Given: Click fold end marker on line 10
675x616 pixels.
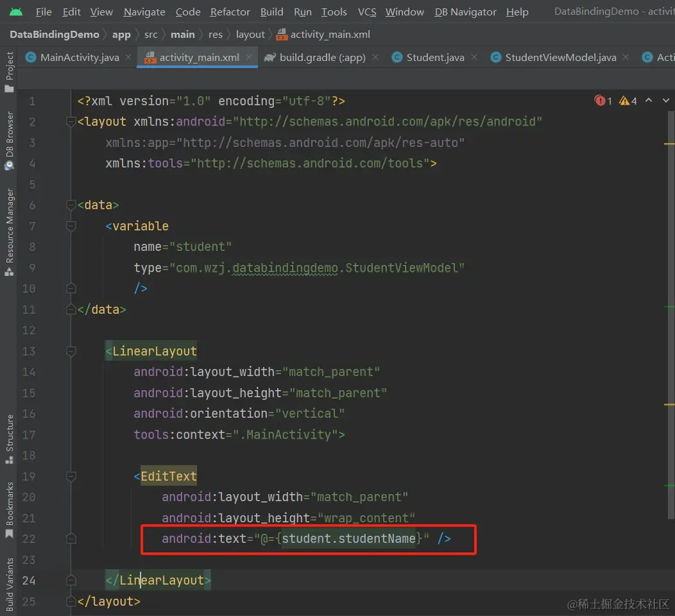Looking at the screenshot, I should (x=71, y=288).
